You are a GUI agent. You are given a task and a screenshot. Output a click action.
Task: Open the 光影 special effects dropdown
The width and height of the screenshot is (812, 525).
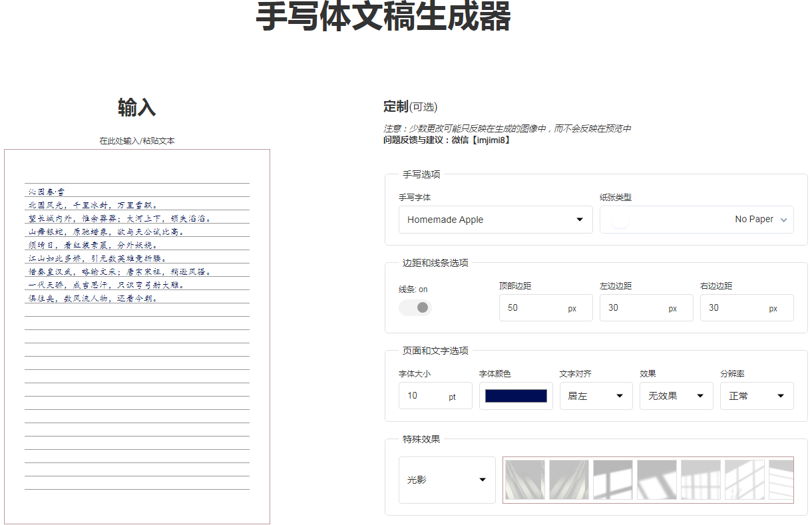[447, 479]
